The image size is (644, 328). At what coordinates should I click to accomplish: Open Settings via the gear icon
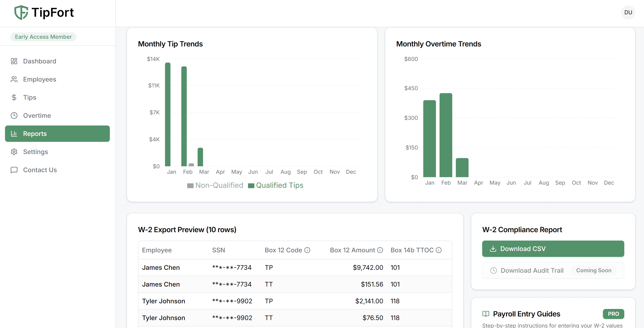point(14,152)
